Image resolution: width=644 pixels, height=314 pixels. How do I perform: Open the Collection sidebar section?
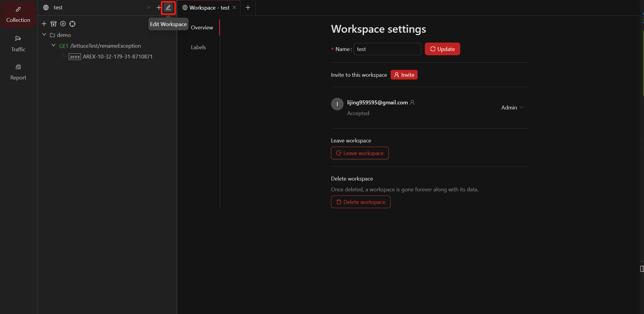18,14
